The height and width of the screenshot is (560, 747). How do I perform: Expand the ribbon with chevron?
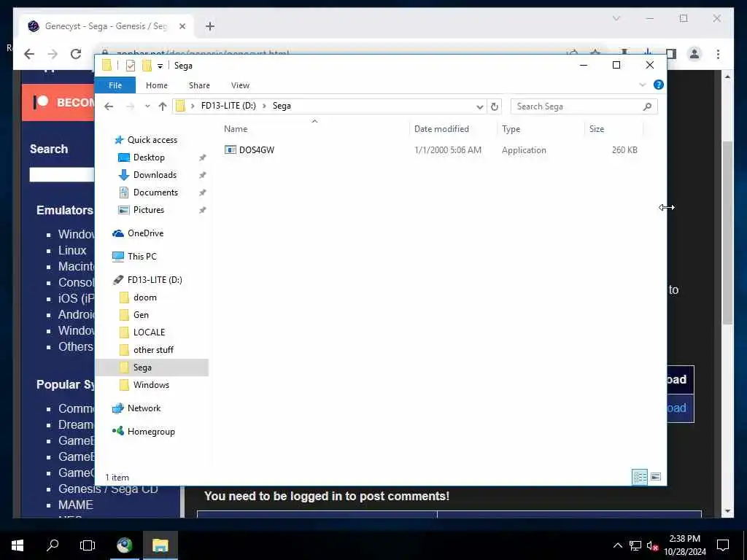click(x=642, y=85)
